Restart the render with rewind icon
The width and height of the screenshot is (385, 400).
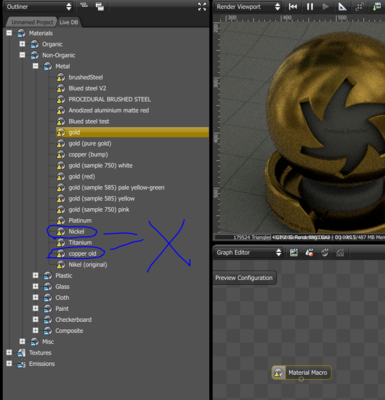[x=293, y=7]
